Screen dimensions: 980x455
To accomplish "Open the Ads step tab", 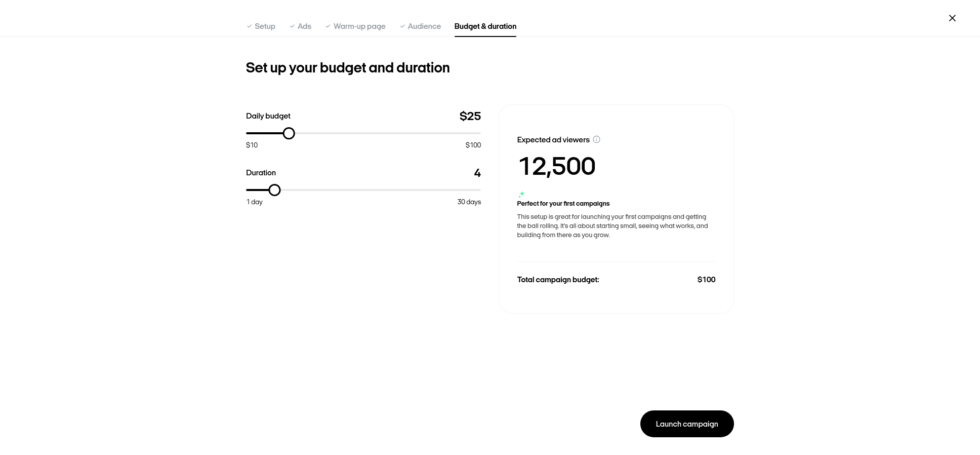I will [301, 26].
